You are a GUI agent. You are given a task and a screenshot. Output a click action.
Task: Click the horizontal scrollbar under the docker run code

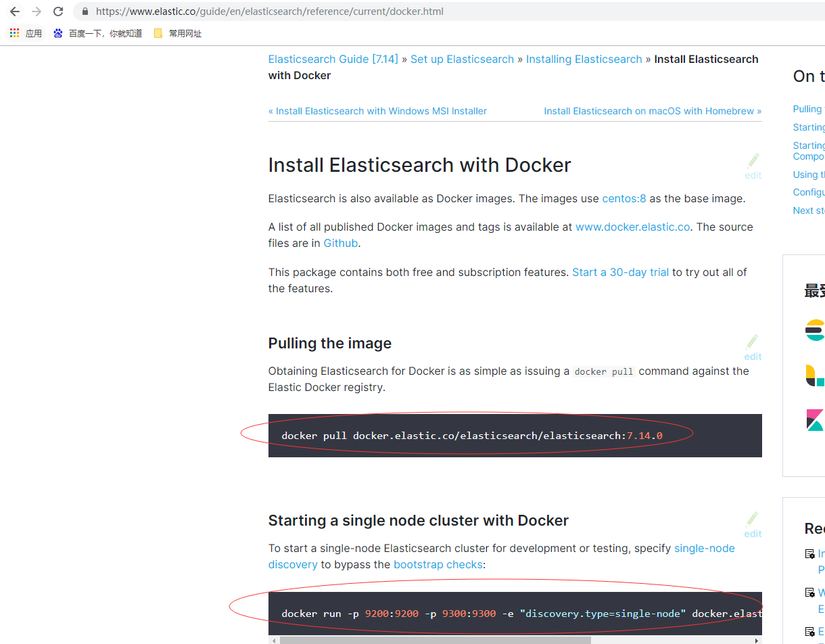coord(435,640)
